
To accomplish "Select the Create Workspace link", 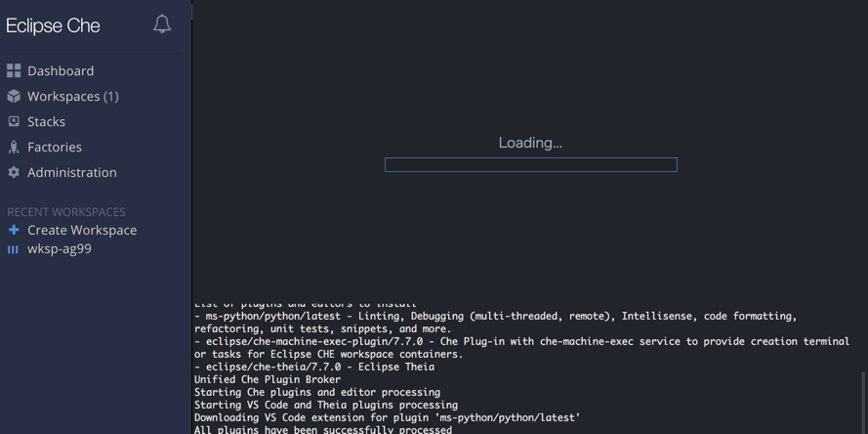I will coord(82,230).
